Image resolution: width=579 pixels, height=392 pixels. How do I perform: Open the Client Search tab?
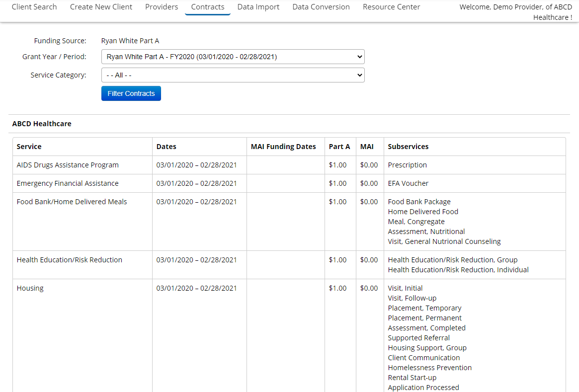34,7
